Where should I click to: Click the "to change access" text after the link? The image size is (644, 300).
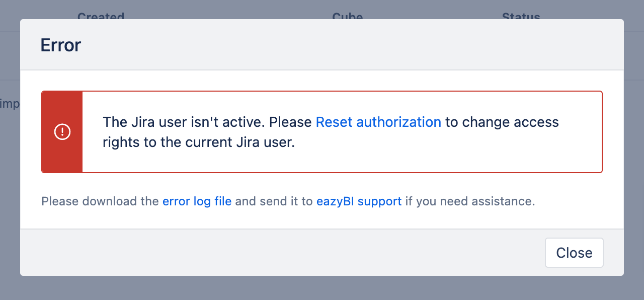point(502,122)
